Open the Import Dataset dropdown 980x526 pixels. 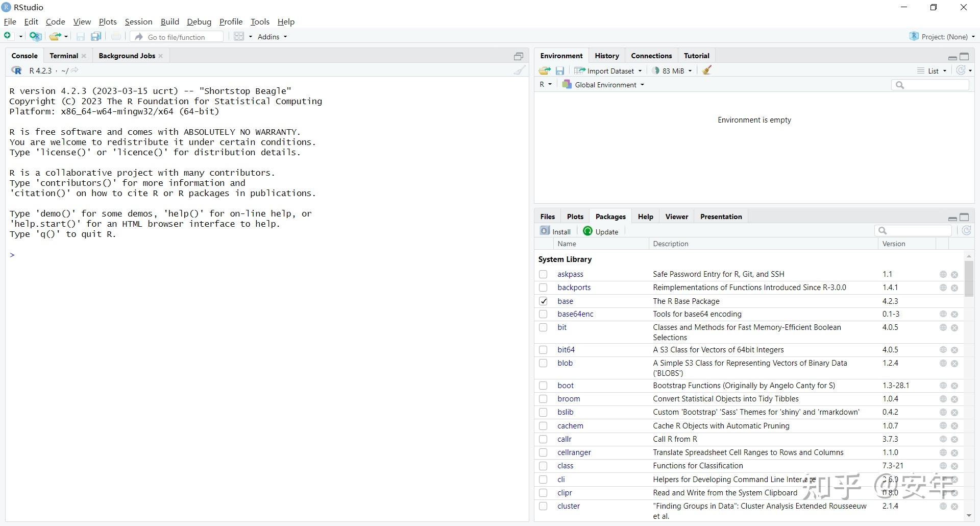pyautogui.click(x=608, y=70)
